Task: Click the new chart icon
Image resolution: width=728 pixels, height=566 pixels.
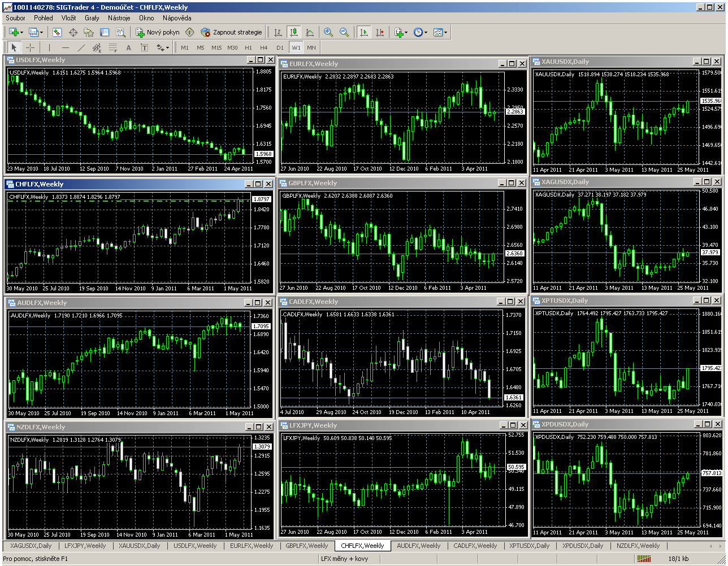Action: pyautogui.click(x=14, y=32)
